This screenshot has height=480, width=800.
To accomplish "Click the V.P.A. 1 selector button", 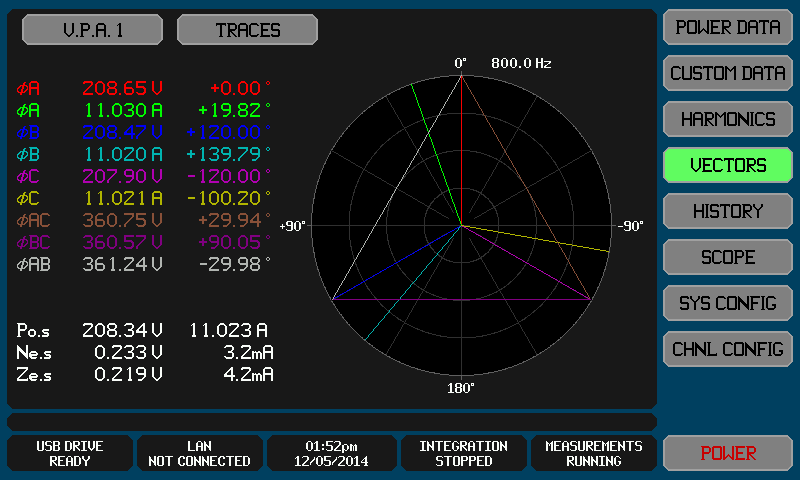I will [x=92, y=30].
